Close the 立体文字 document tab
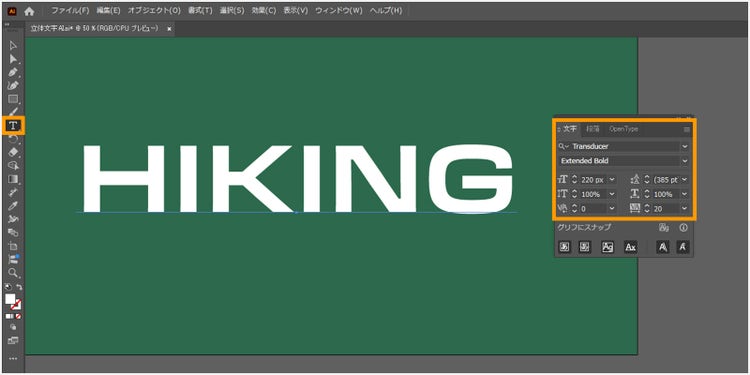The width and height of the screenshot is (750, 375). click(x=169, y=29)
